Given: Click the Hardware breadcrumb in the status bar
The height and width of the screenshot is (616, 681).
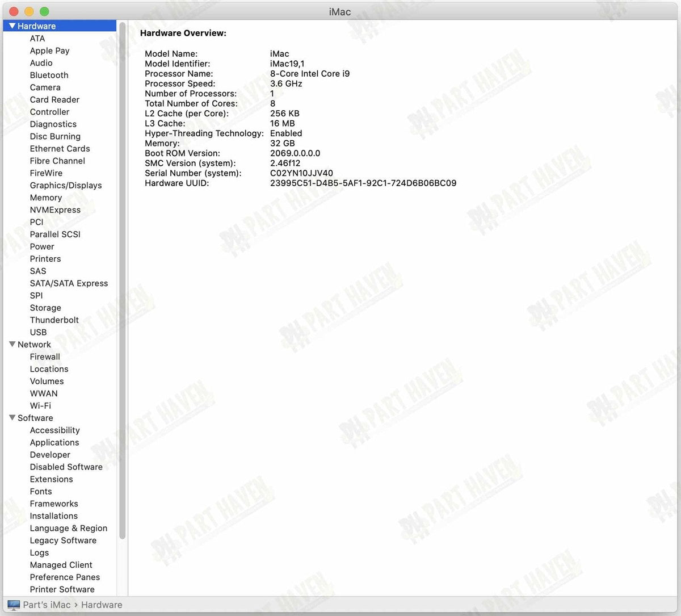Looking at the screenshot, I should click(x=102, y=605).
